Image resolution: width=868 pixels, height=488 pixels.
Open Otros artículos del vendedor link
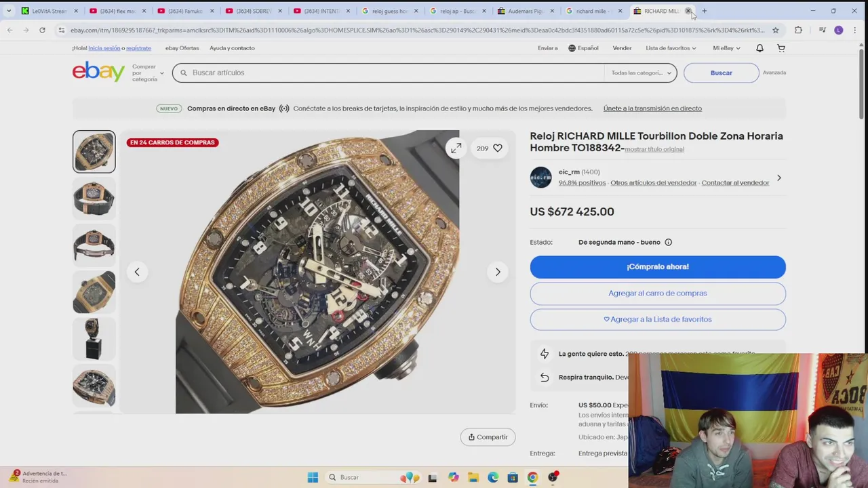653,183
